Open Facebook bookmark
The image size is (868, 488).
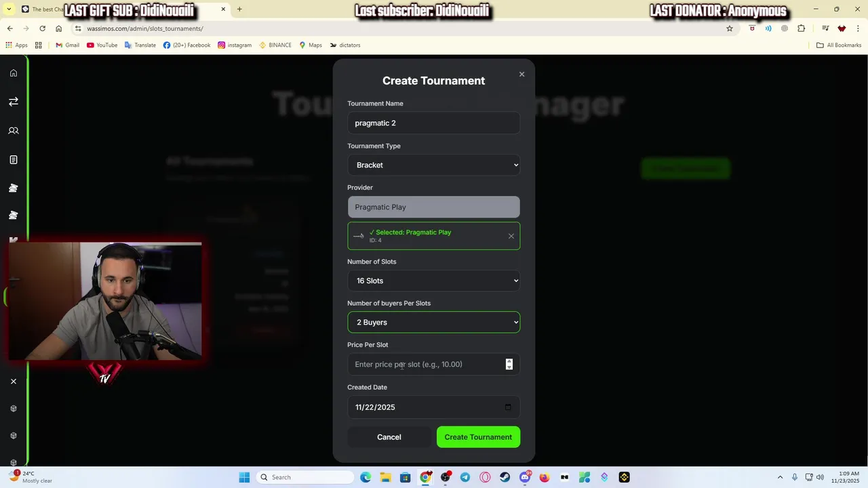(186, 45)
